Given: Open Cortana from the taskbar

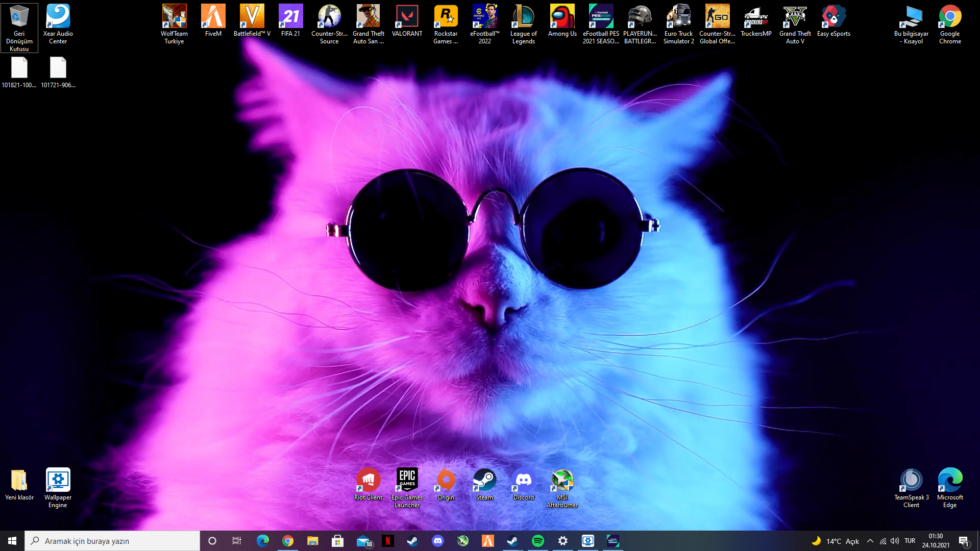Looking at the screenshot, I should [x=212, y=541].
